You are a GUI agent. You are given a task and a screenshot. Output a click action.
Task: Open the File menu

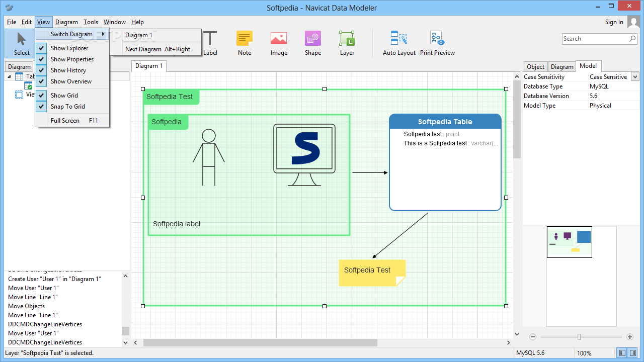click(x=12, y=22)
